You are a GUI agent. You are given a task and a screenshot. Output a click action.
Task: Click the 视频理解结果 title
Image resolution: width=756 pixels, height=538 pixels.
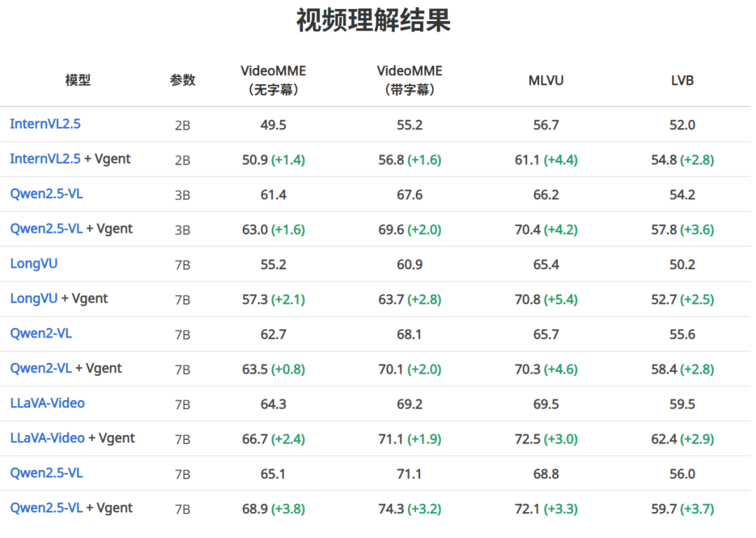click(373, 20)
